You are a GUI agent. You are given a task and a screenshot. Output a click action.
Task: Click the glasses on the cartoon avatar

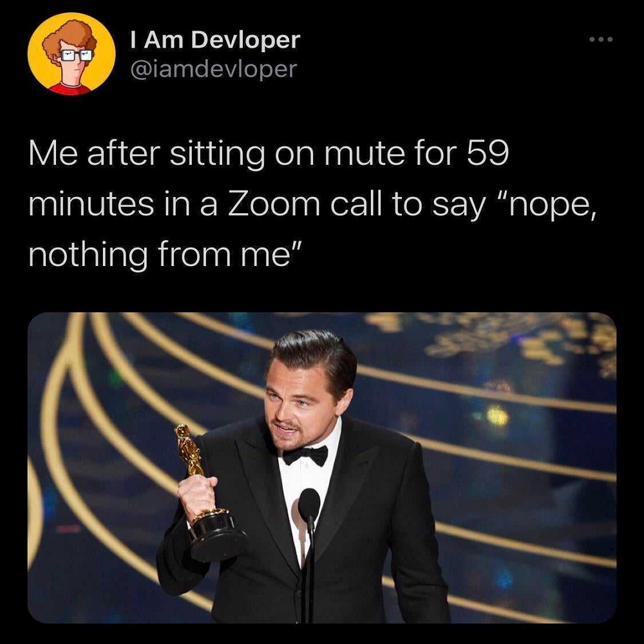pos(77,55)
